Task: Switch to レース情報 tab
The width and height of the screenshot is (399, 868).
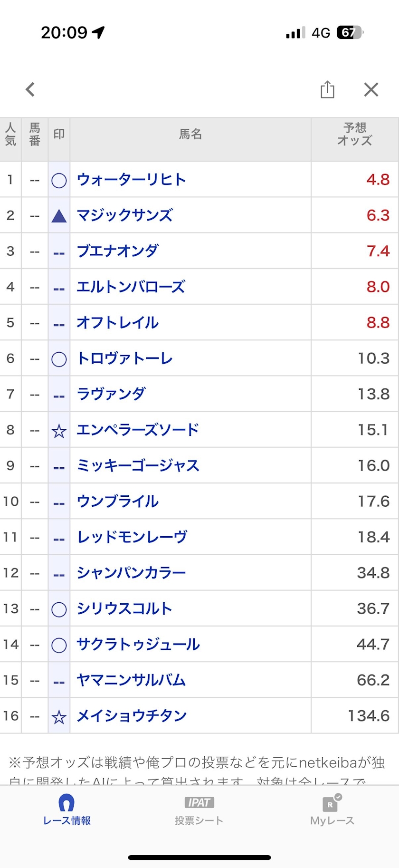Action: click(66, 810)
